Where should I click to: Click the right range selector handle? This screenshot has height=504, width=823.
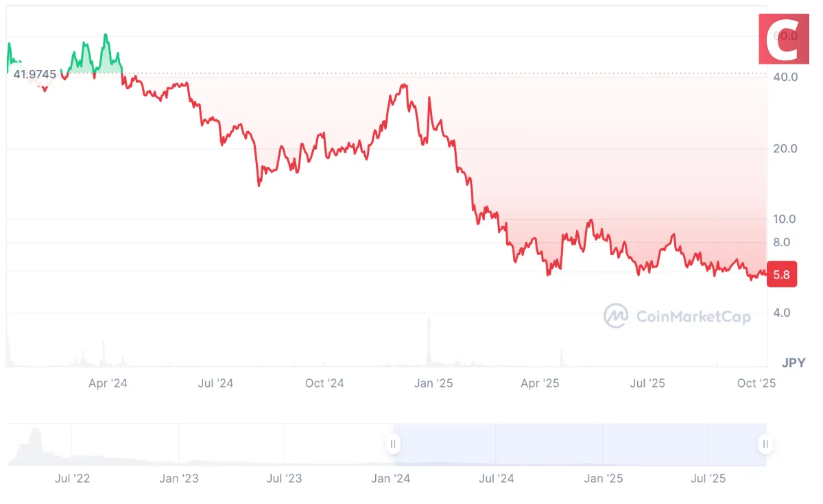coord(765,444)
